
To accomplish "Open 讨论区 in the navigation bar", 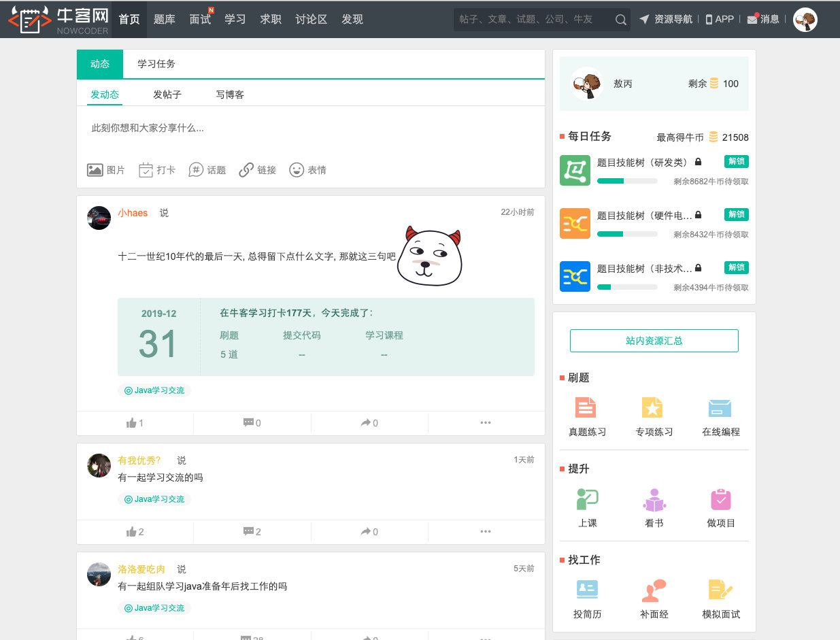I will pos(312,20).
